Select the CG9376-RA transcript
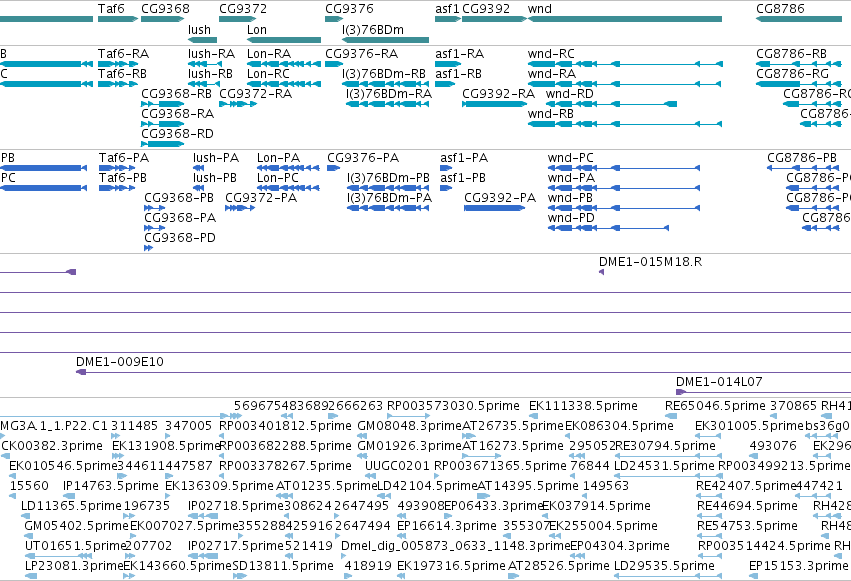Viewport: 851px width, 581px height. 334,64
